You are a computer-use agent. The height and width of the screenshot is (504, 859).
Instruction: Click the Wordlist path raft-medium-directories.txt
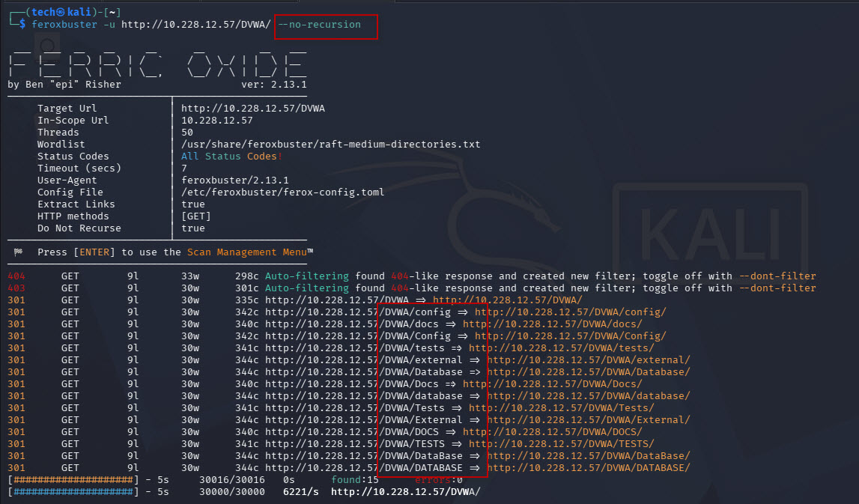point(331,145)
